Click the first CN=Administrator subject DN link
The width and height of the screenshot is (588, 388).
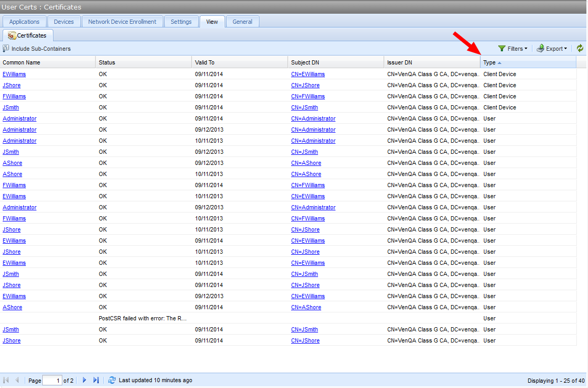pos(313,118)
